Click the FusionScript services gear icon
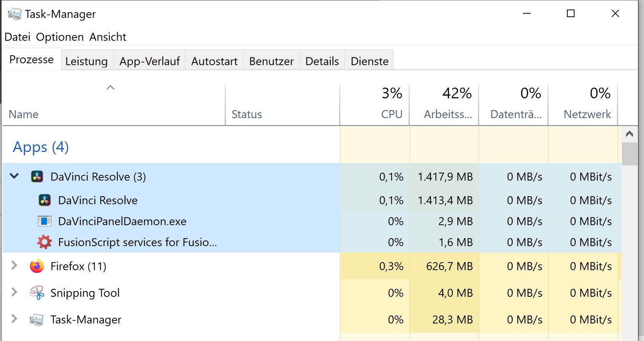The width and height of the screenshot is (644, 341). pyautogui.click(x=45, y=242)
